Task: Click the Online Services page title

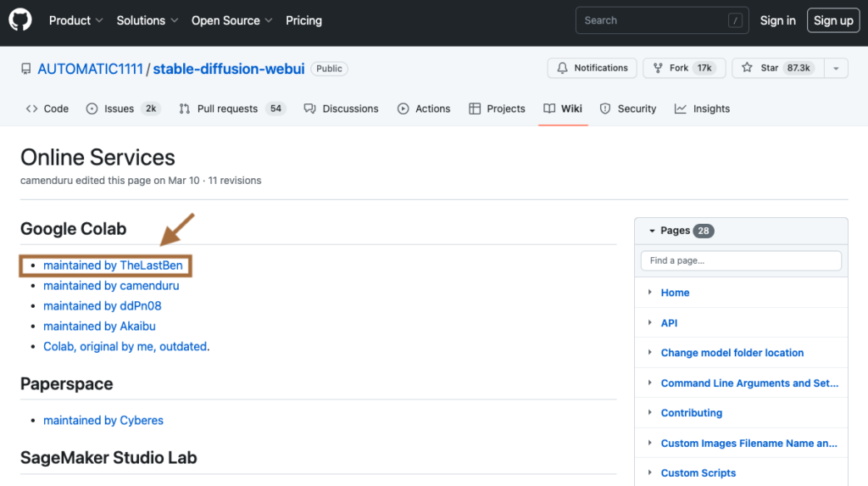Action: [x=97, y=158]
